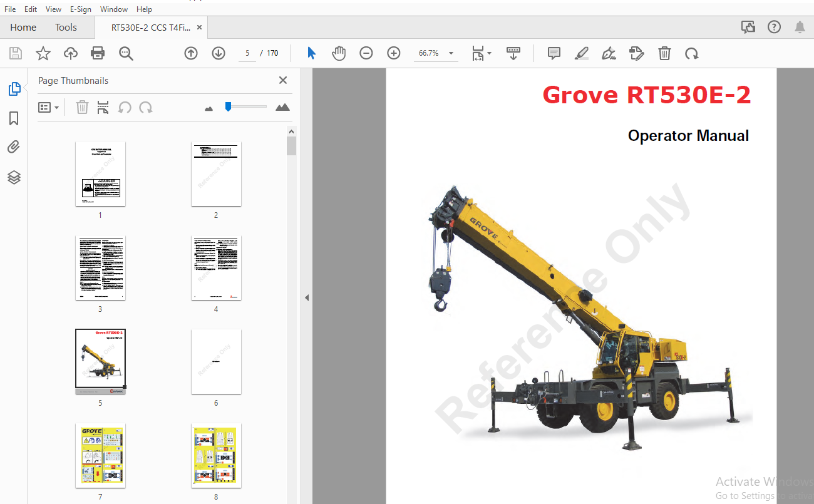Zoom in with plus icon

point(394,53)
